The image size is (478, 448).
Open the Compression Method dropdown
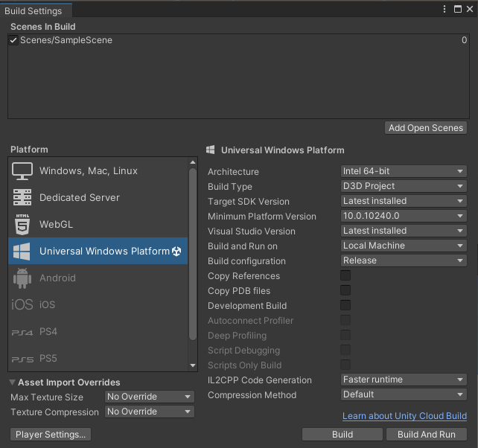(x=404, y=394)
